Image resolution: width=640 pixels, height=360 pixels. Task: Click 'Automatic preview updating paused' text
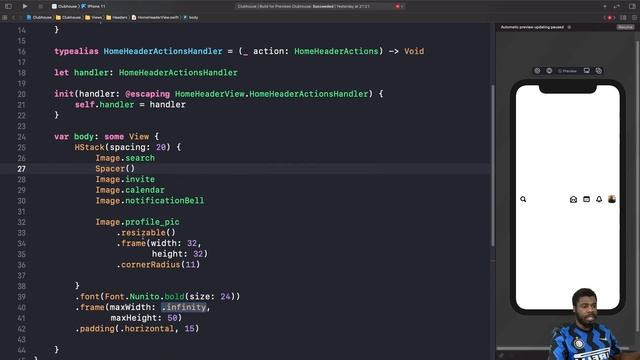tap(532, 27)
